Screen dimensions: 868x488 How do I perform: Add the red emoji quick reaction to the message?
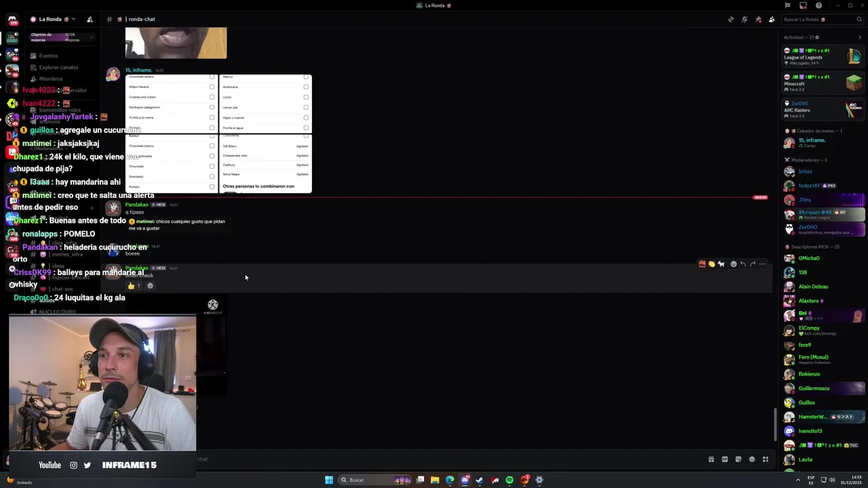[702, 264]
